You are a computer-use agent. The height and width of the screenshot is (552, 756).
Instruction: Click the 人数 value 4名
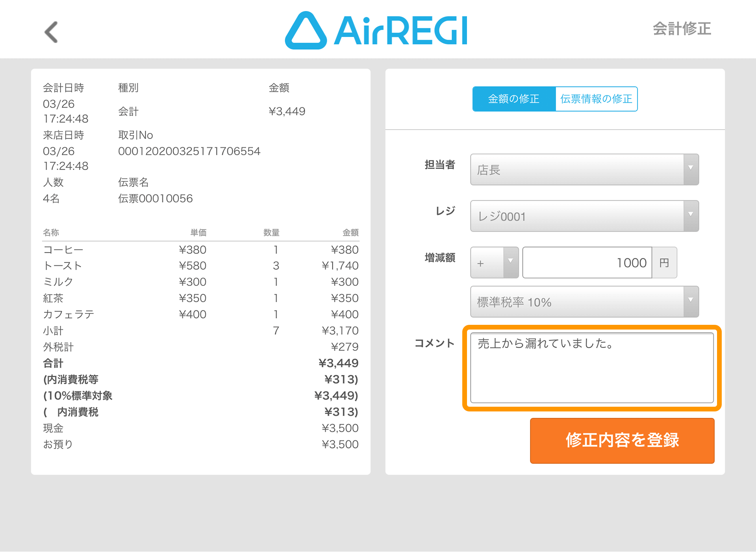pos(51,198)
